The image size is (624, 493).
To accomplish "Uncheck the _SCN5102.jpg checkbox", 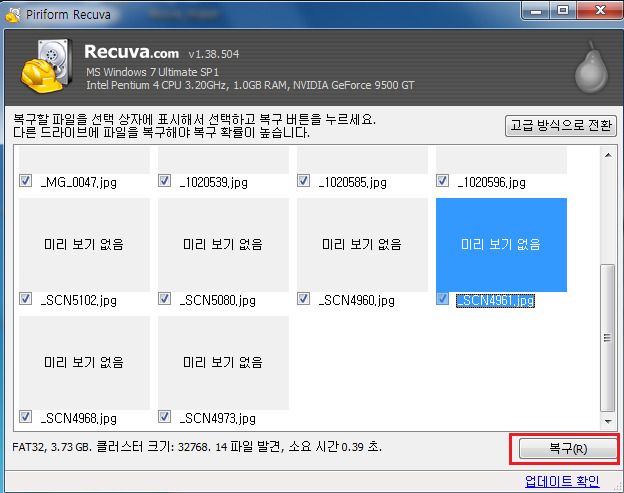I will [x=25, y=299].
